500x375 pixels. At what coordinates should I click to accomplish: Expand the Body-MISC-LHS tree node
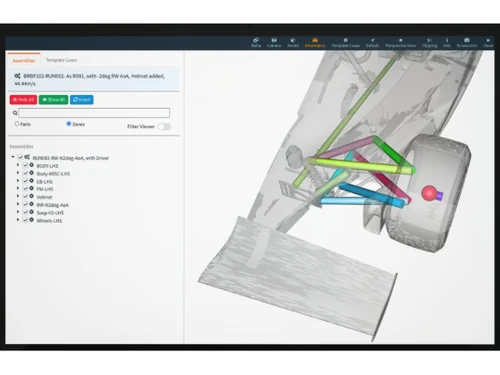pyautogui.click(x=18, y=173)
